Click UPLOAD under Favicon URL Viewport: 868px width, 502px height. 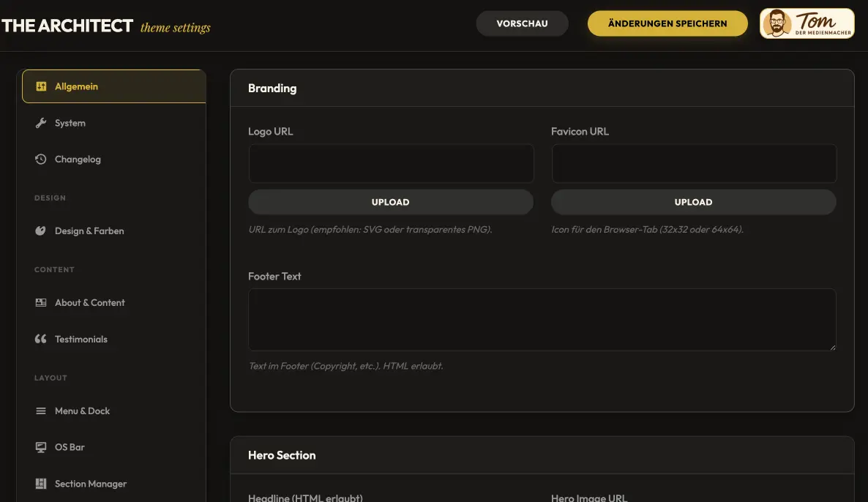click(x=693, y=201)
